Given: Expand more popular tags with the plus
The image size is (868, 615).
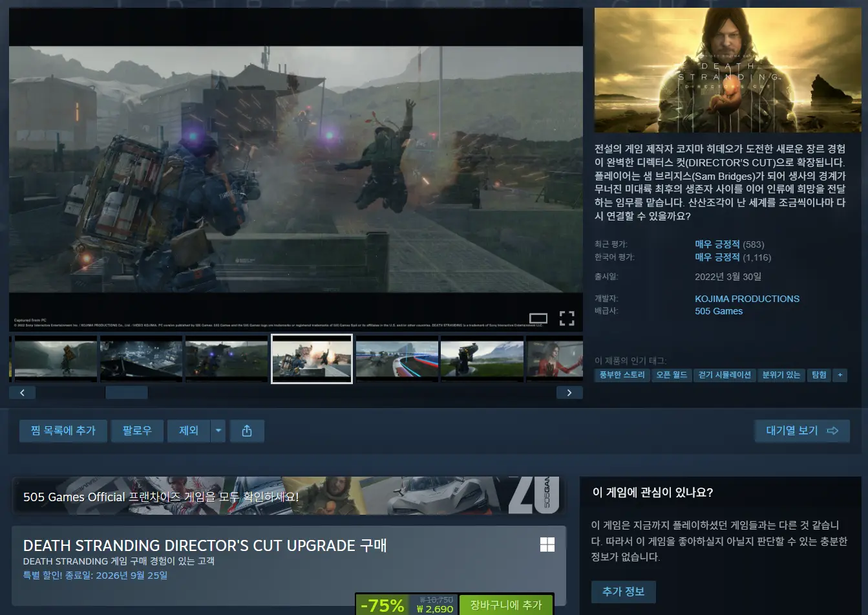Looking at the screenshot, I should click(x=840, y=375).
